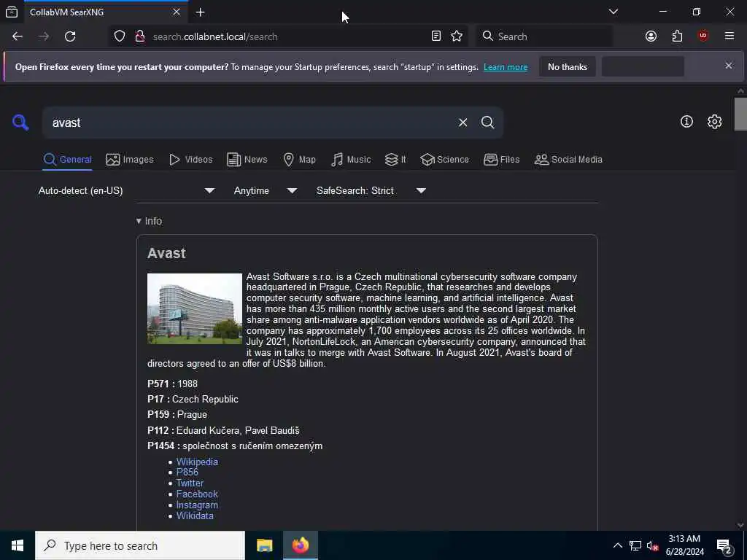Open uBlock Origin extension icon
The width and height of the screenshot is (747, 560).
703,36
